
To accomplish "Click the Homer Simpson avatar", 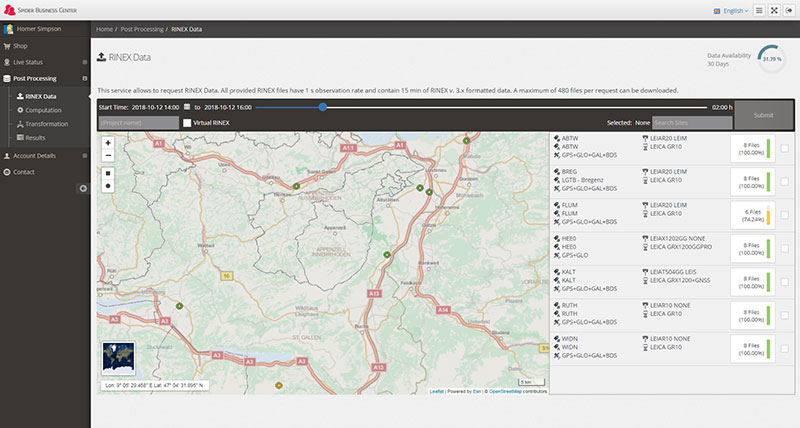I will 8,29.
